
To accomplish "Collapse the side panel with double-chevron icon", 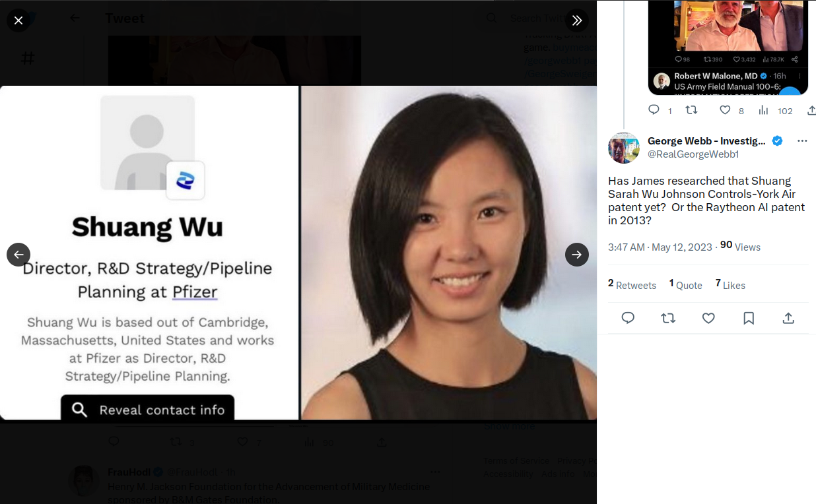I will pos(576,20).
